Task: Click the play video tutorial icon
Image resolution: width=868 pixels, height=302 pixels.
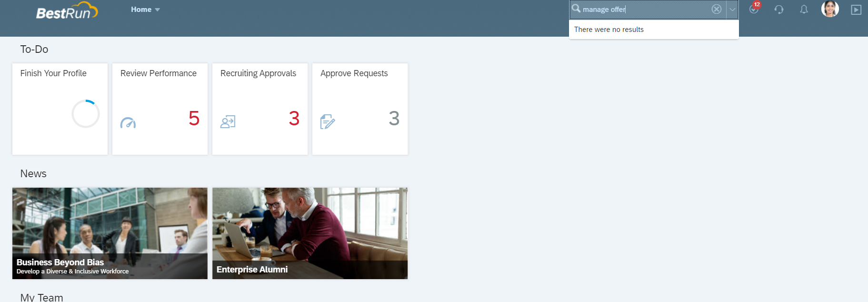Action: coord(856,10)
